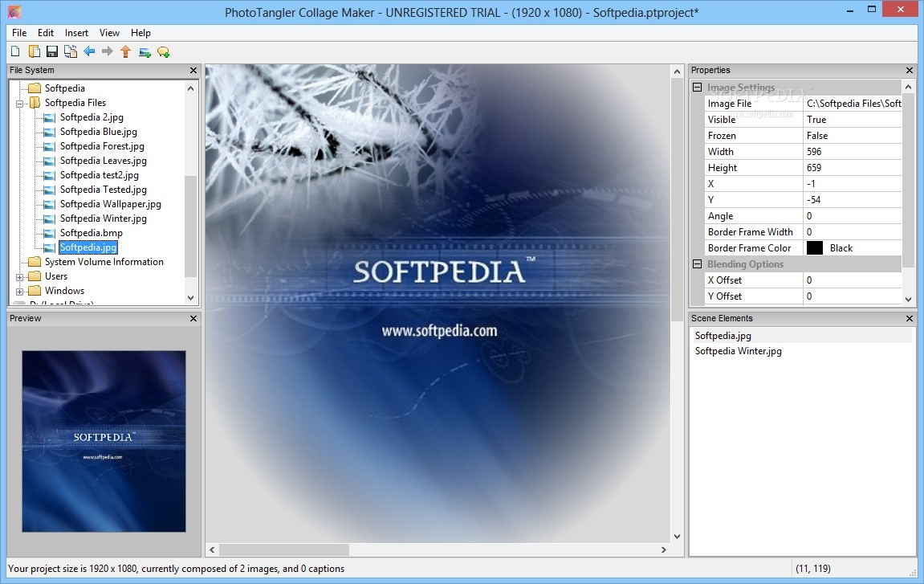The height and width of the screenshot is (584, 924).
Task: Collapse the Blending Options property group
Action: 697,264
